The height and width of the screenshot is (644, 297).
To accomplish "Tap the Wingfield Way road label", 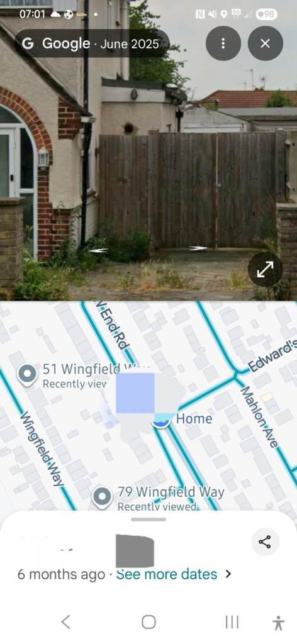I will pos(42,449).
